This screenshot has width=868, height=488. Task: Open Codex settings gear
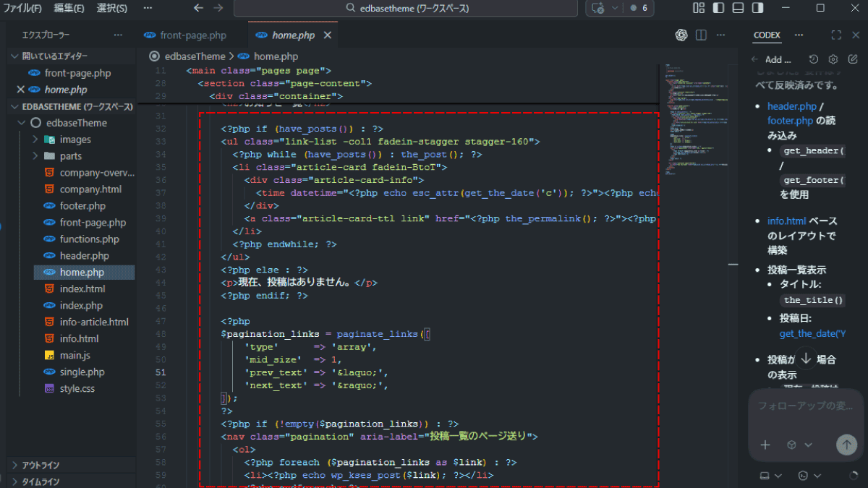click(x=833, y=59)
